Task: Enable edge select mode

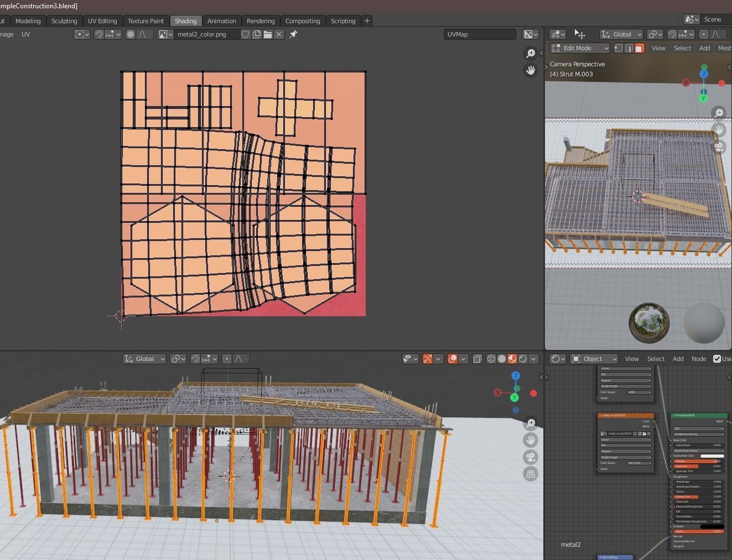Action: 629,48
